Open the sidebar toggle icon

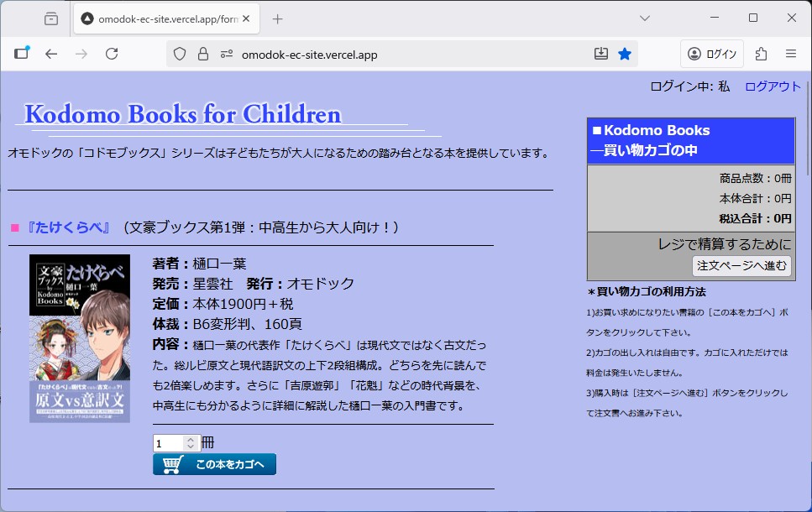point(21,54)
